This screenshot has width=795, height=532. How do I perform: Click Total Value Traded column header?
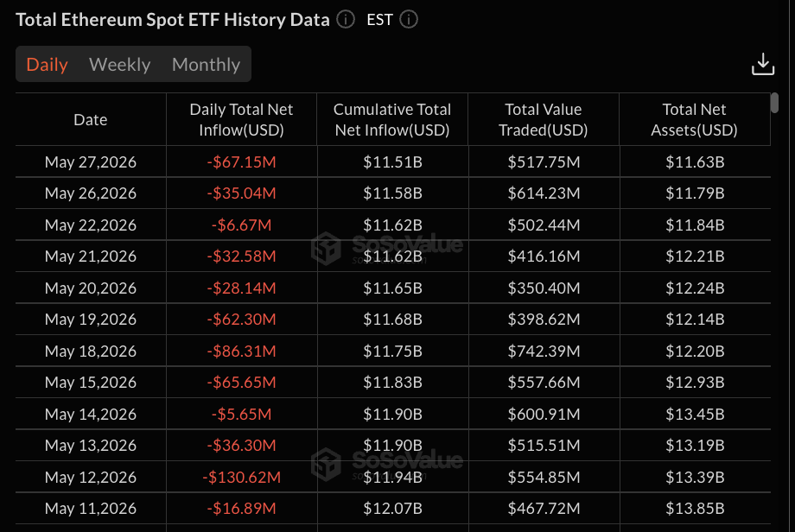pyautogui.click(x=544, y=119)
